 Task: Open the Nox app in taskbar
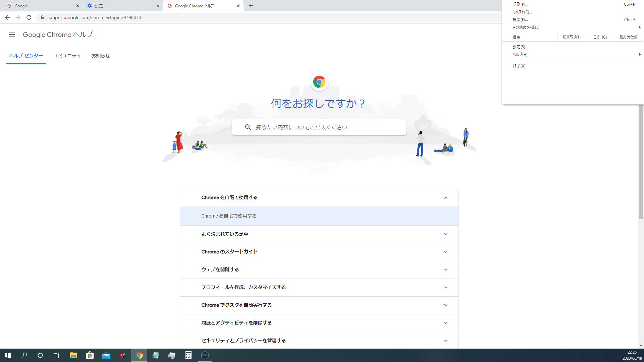pos(205,355)
